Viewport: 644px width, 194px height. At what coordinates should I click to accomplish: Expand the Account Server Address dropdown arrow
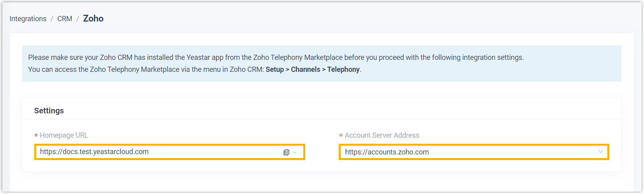[x=601, y=152]
